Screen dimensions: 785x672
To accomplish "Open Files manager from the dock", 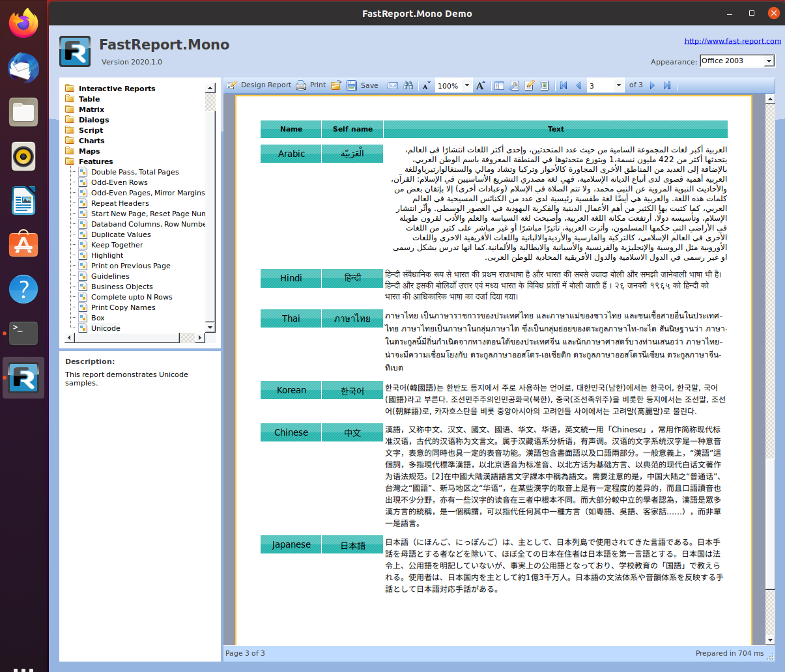I will click(x=23, y=112).
